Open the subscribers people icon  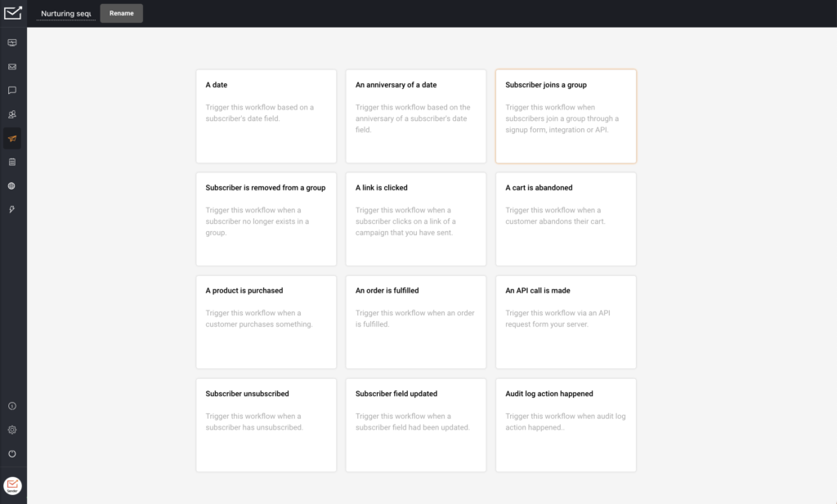pyautogui.click(x=12, y=114)
